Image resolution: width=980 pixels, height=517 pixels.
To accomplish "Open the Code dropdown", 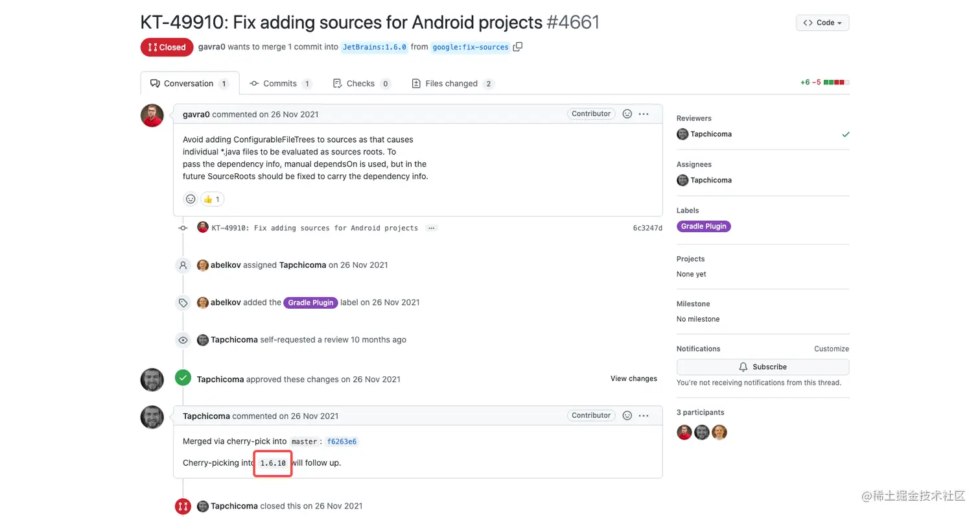I will pos(822,23).
